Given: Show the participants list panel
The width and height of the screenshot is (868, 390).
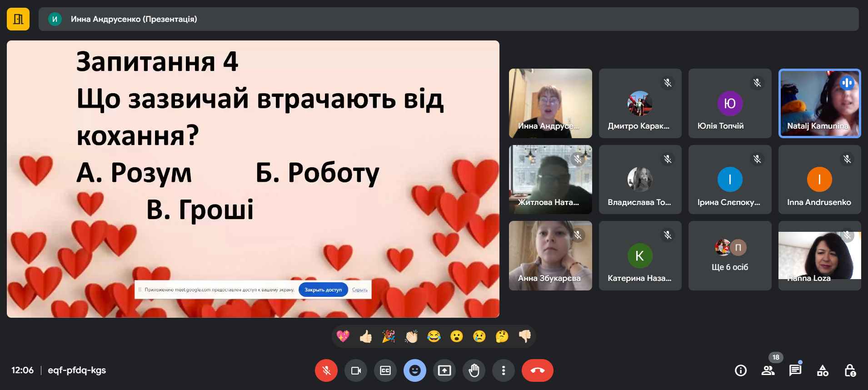Looking at the screenshot, I should click(768, 370).
